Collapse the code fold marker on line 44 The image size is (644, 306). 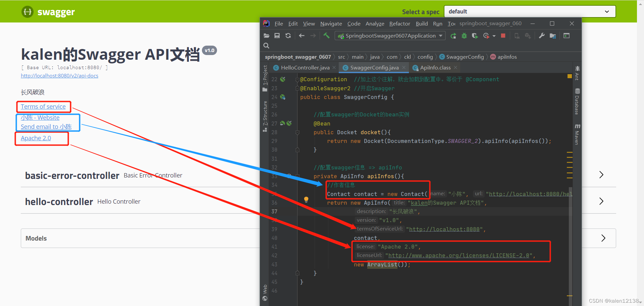point(297,273)
